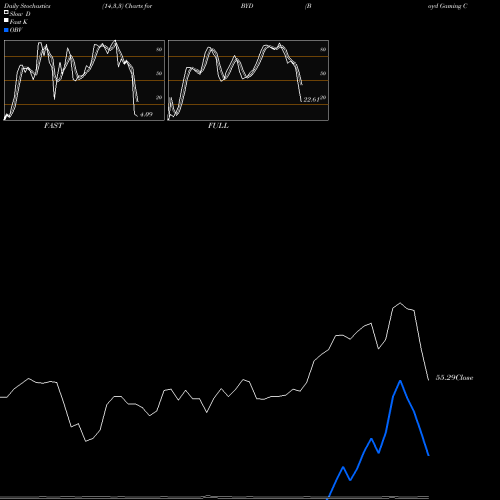Click the 'FULL' chart label
This screenshot has height=500, width=500.
click(x=218, y=126)
